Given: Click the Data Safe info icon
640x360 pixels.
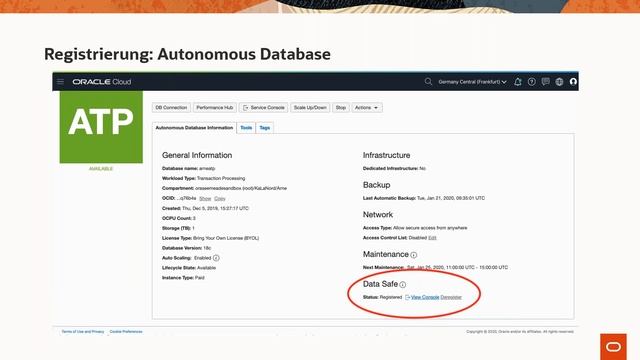Looking at the screenshot, I should tap(402, 284).
